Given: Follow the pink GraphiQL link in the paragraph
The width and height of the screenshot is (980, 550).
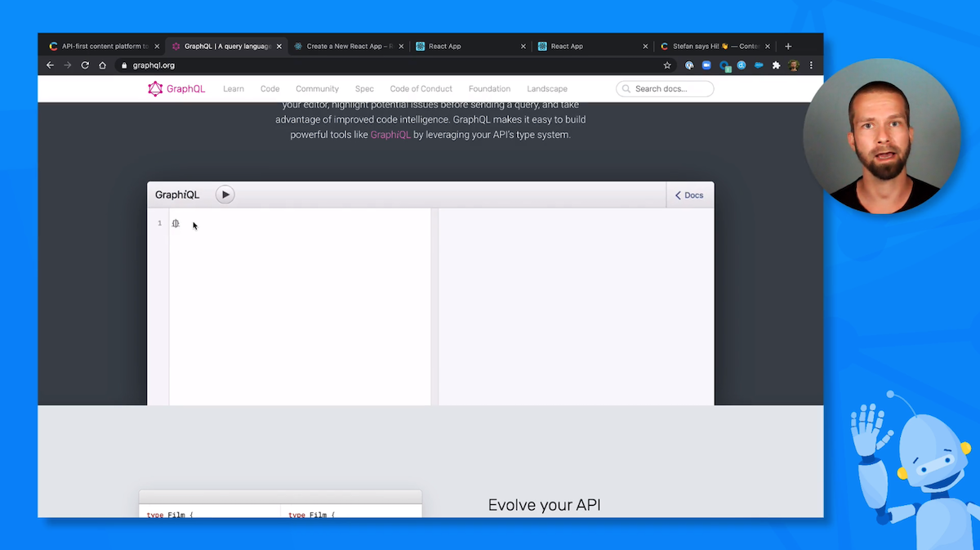Looking at the screenshot, I should [x=390, y=135].
